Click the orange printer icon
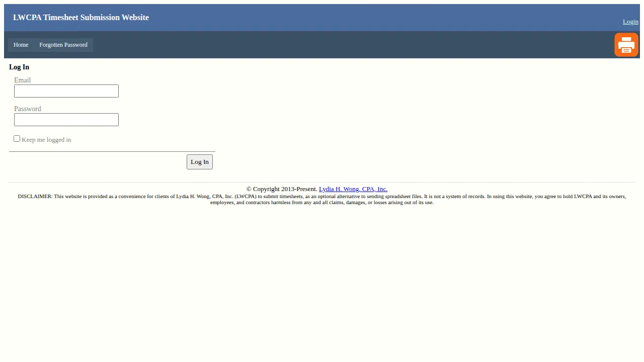644x362 pixels. pos(626,45)
